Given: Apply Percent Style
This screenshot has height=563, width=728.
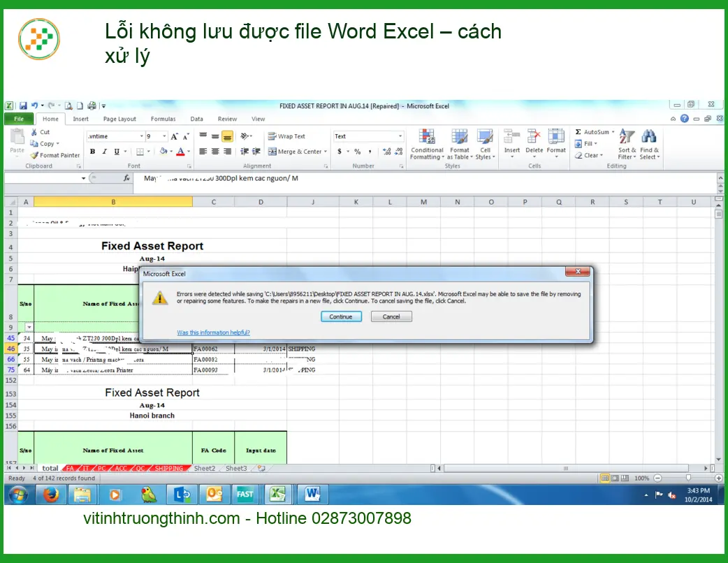Looking at the screenshot, I should (x=358, y=152).
